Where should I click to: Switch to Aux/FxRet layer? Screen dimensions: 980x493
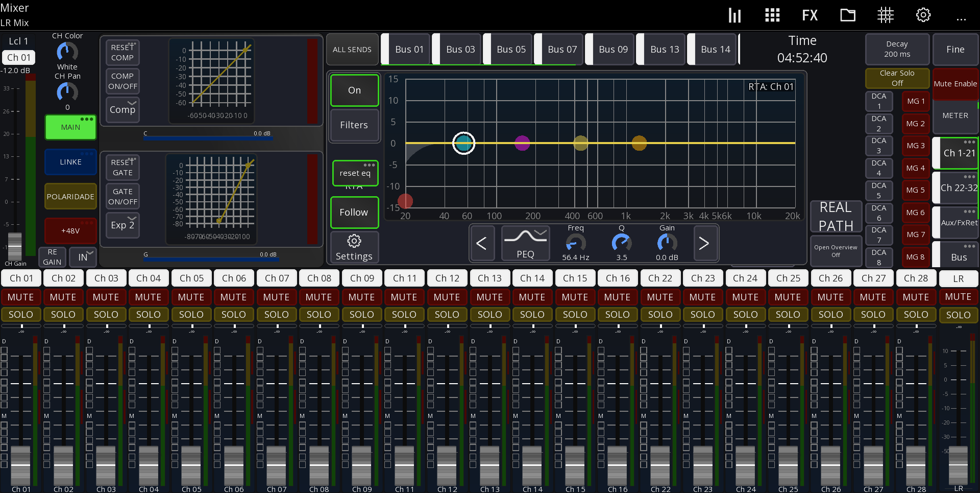955,222
